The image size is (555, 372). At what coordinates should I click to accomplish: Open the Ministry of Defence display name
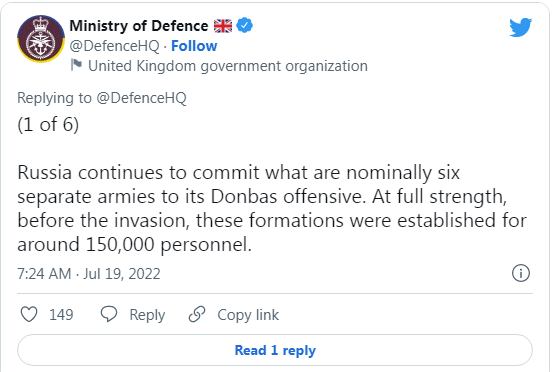[139, 26]
